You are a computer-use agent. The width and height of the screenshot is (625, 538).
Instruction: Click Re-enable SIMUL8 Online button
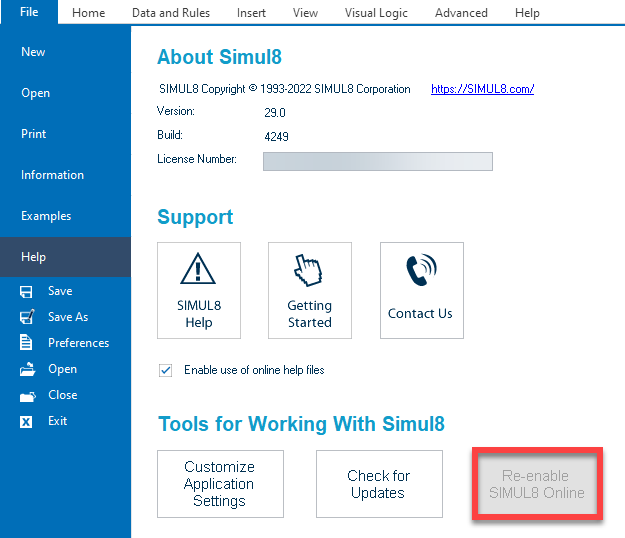tap(537, 484)
